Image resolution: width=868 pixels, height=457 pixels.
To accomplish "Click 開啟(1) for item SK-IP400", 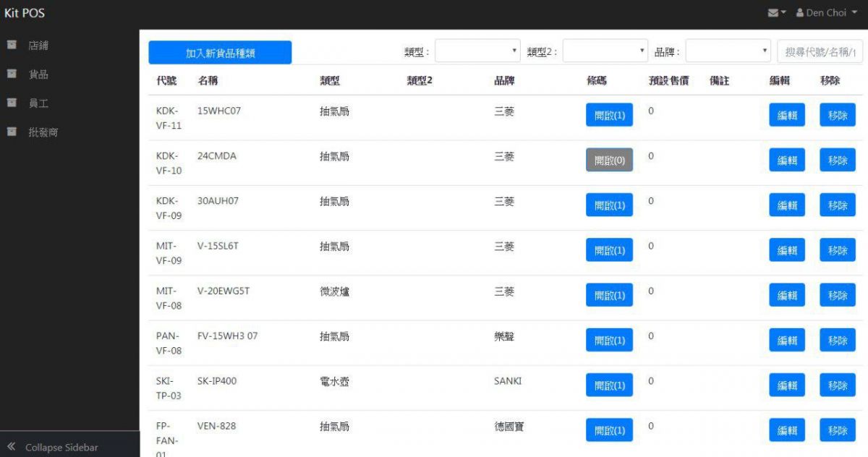I will (x=609, y=385).
